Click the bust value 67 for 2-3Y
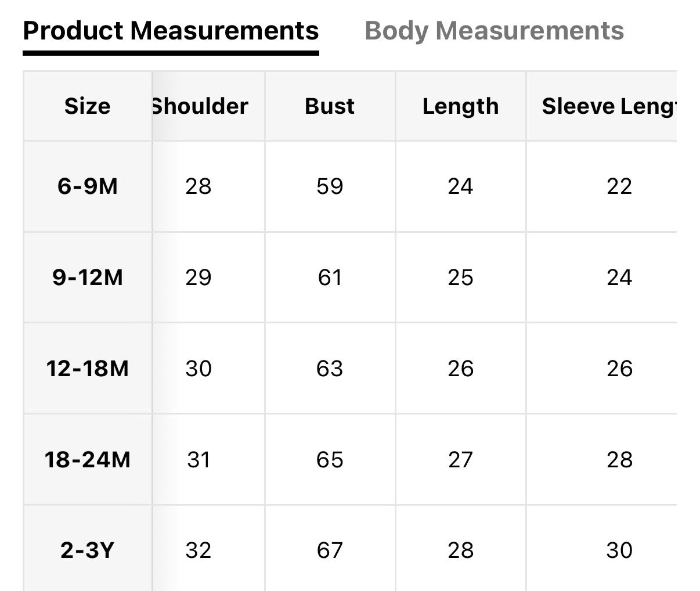 (330, 550)
